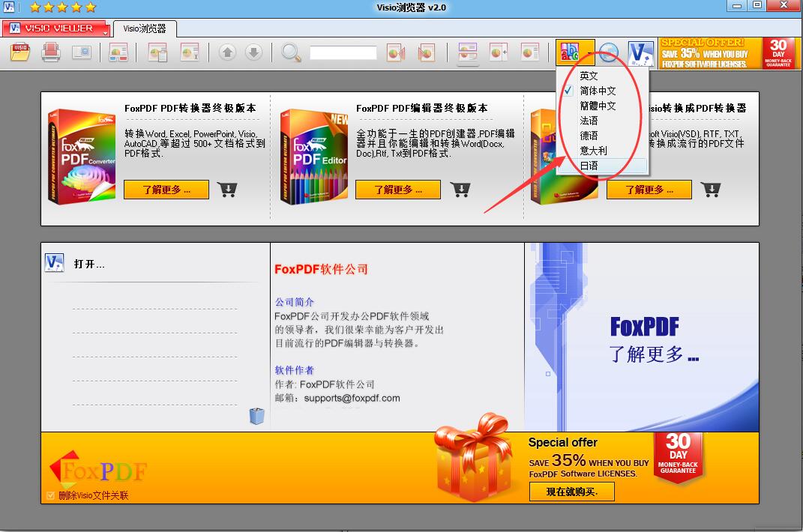Toggle the 删除Visio文件关联 checkbox
This screenshot has height=532, width=803.
[50, 495]
